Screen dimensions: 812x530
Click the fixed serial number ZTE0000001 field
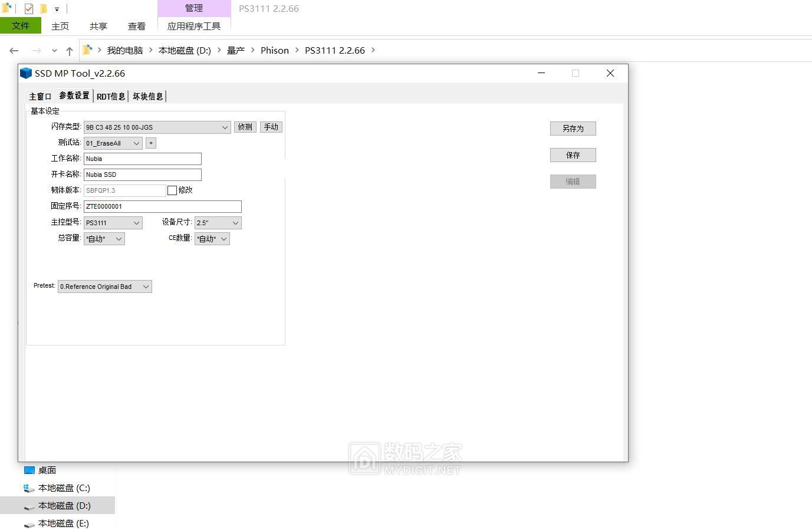click(x=162, y=206)
